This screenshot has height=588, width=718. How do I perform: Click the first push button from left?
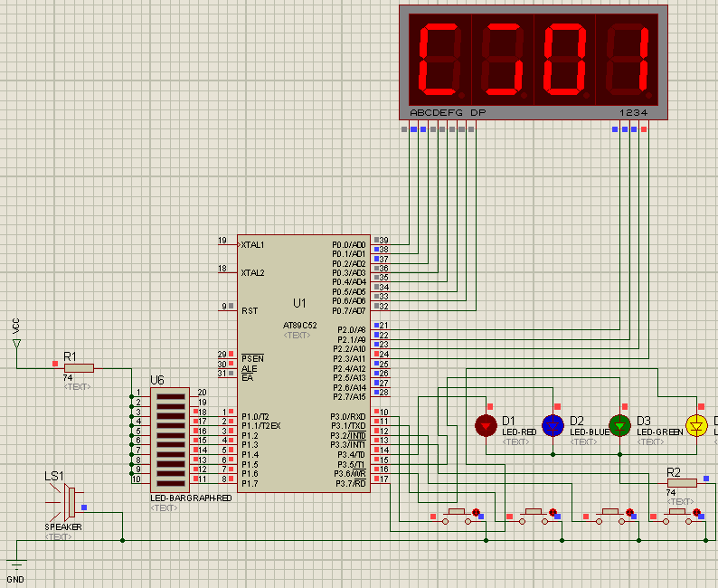tap(457, 517)
